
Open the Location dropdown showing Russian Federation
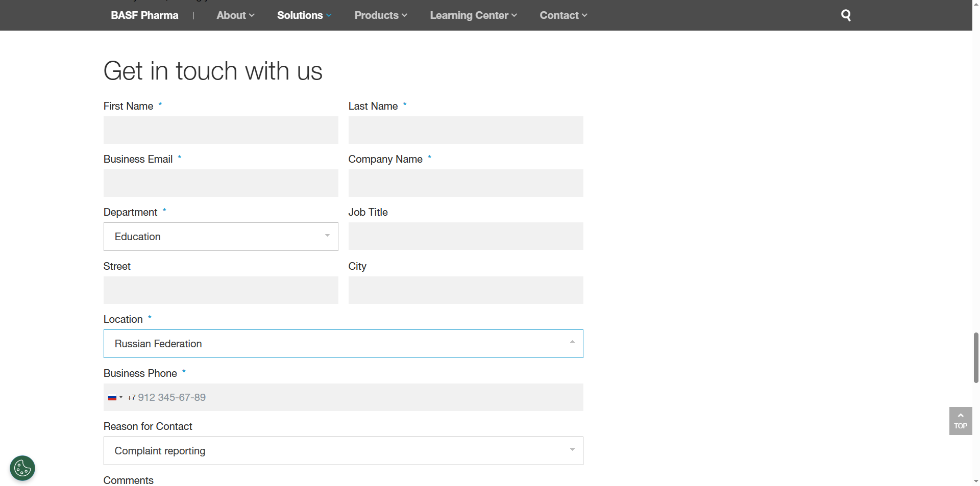tap(343, 344)
